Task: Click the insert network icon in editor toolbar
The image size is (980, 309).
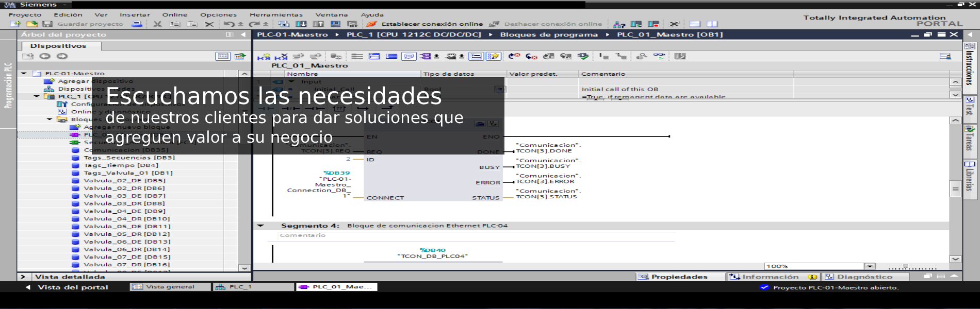Action: pyautogui.click(x=264, y=57)
